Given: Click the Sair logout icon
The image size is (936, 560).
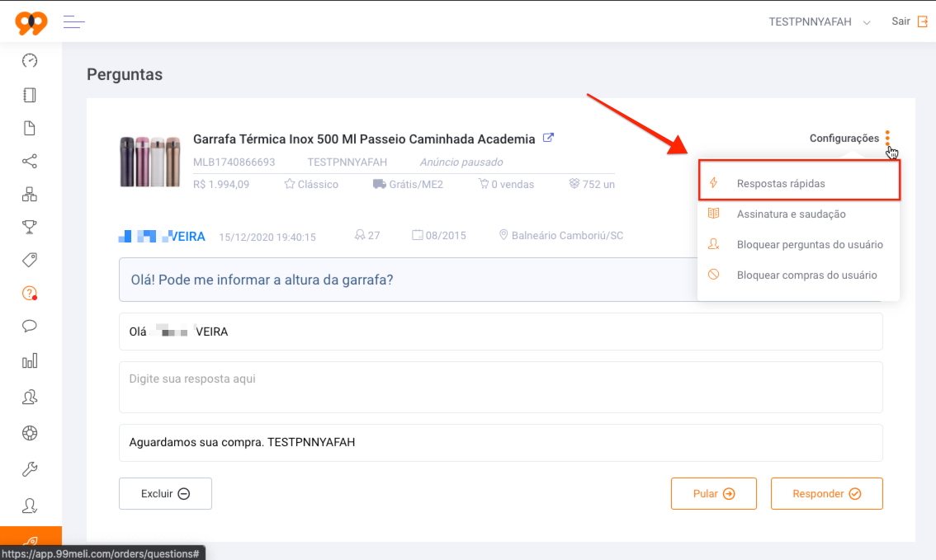Looking at the screenshot, I should click(922, 21).
